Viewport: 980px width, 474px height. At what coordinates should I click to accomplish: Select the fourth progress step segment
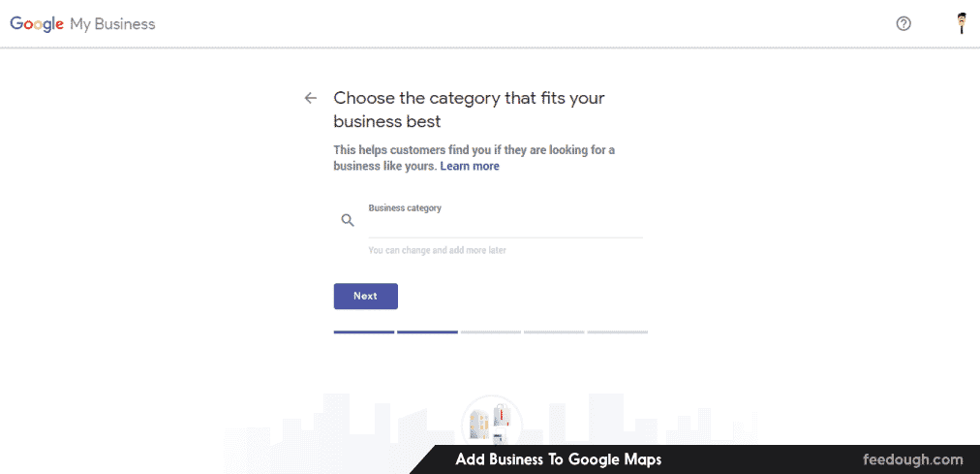point(554,332)
